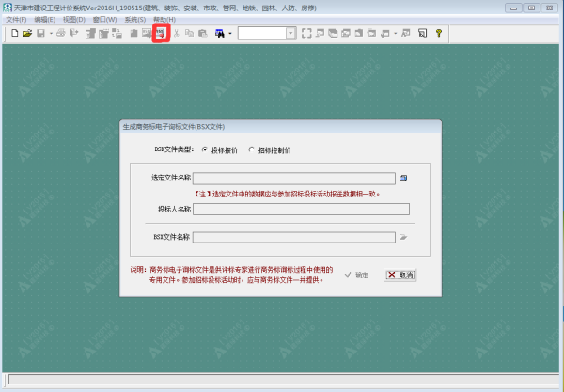Image resolution: width=564 pixels, height=392 pixels.
Task: Expand the arrow next to binoculars icon
Action: 228,33
